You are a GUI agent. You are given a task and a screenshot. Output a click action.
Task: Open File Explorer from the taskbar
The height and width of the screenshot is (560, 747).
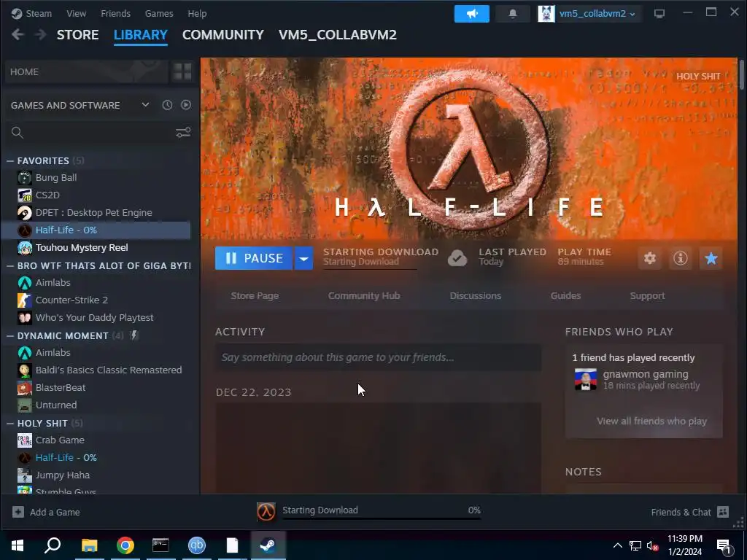pyautogui.click(x=90, y=545)
